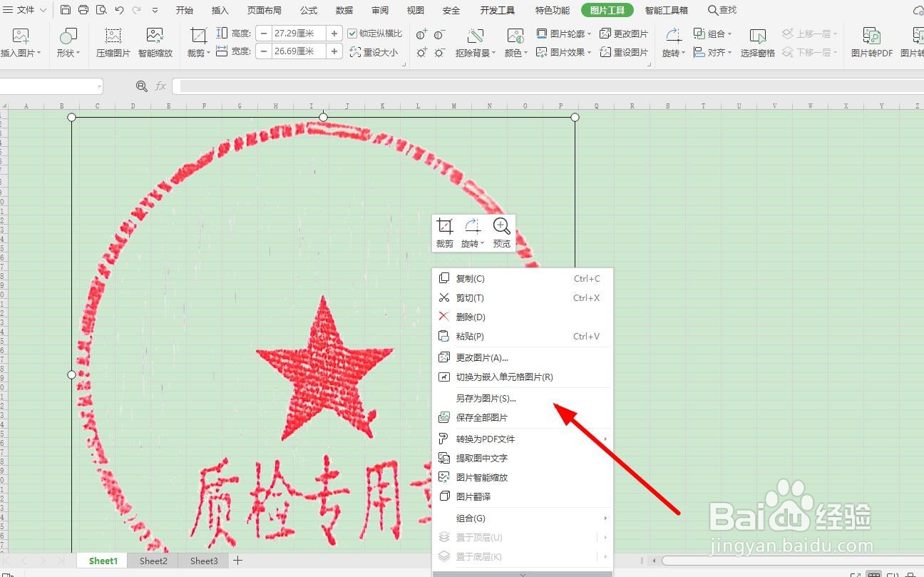This screenshot has width=924, height=577.
Task: Click the 插入图片 icon
Action: click(21, 36)
